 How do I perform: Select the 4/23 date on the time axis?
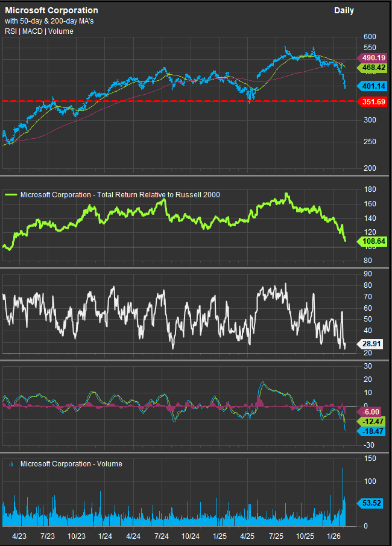18,536
